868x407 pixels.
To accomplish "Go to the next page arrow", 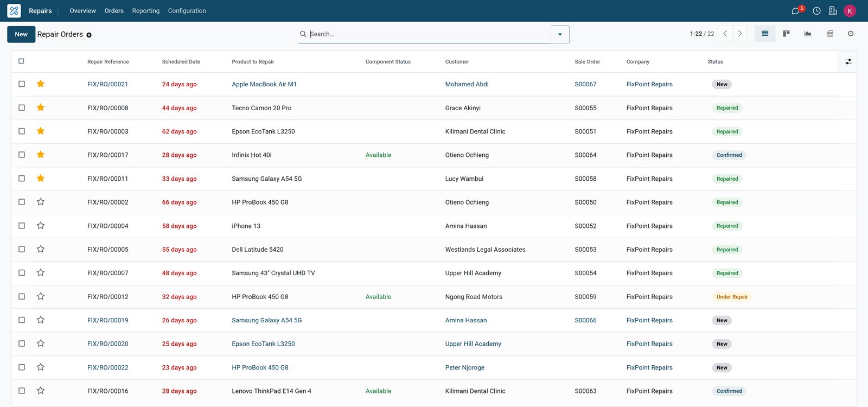I will click(740, 34).
